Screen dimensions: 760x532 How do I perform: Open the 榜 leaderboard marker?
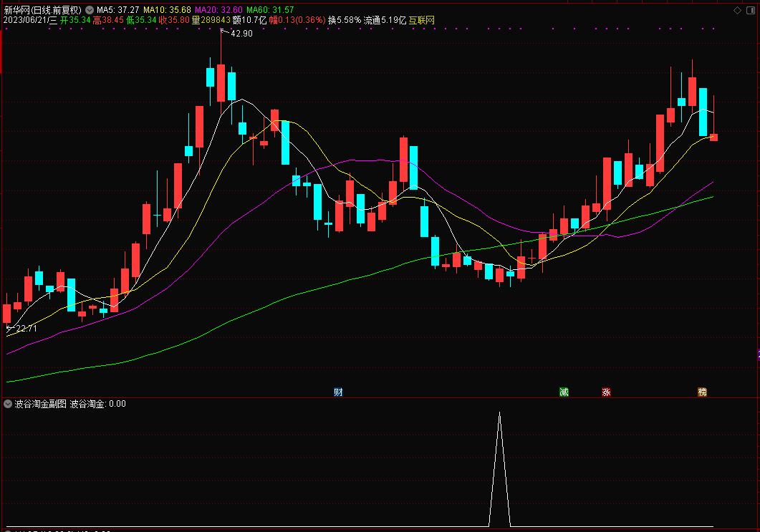(702, 392)
